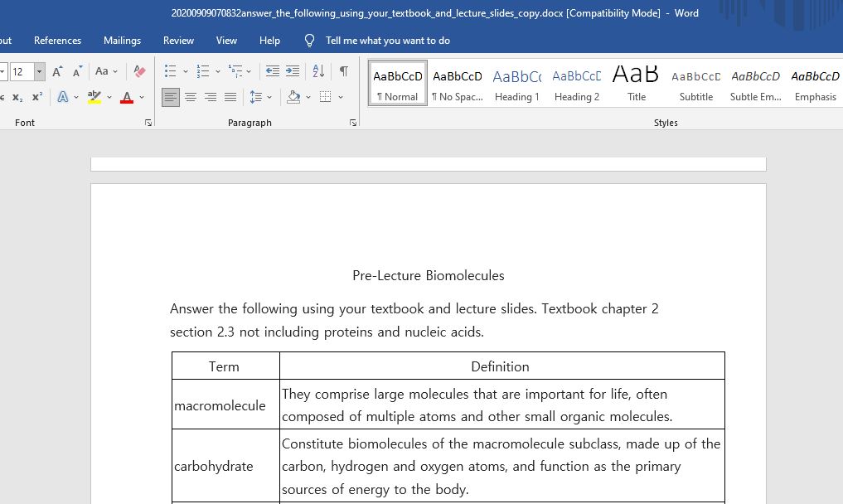Viewport: 843px width, 504px height.
Task: Apply superscript formatting
Action: tap(37, 97)
